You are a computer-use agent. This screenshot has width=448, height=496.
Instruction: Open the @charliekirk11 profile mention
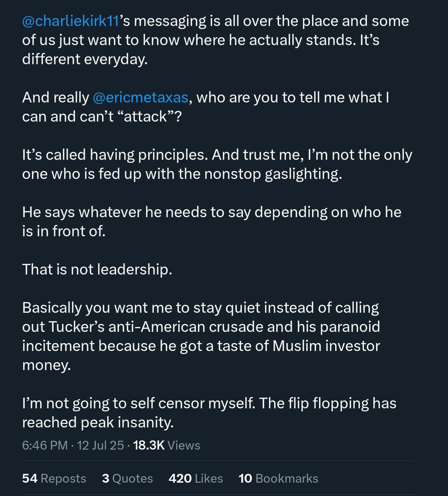pos(70,21)
